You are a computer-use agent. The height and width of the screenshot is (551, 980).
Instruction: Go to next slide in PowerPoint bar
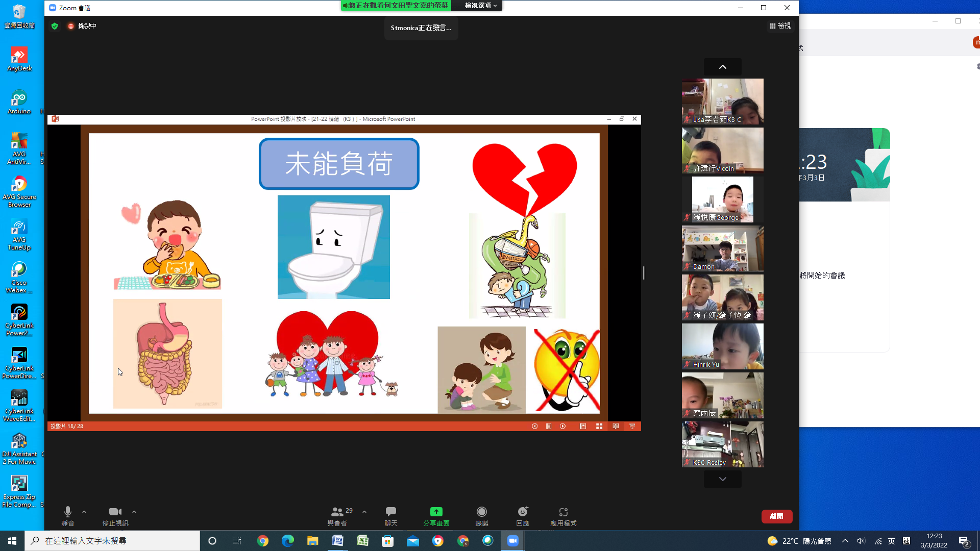click(563, 427)
